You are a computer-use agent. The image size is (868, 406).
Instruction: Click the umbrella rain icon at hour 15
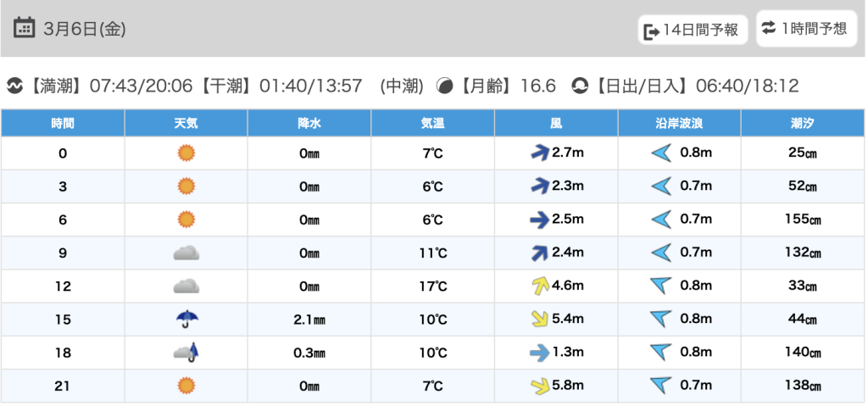pyautogui.click(x=186, y=320)
